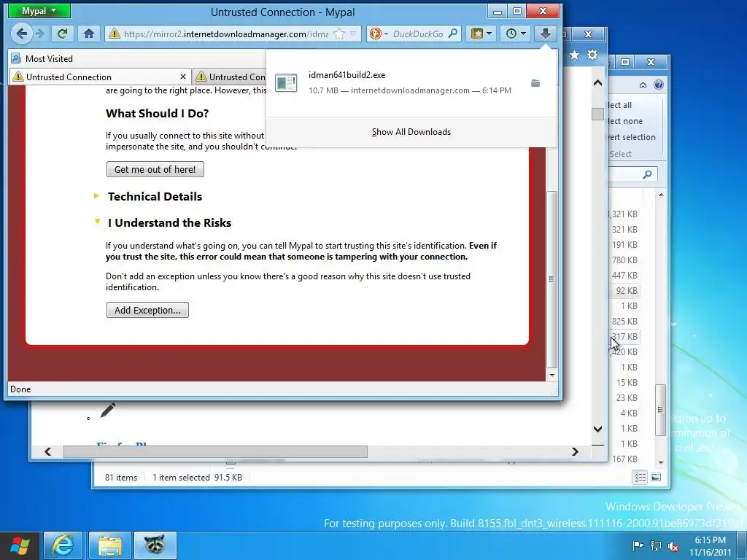Click the Mypal page vertical scrollbar thumb

coord(551,279)
